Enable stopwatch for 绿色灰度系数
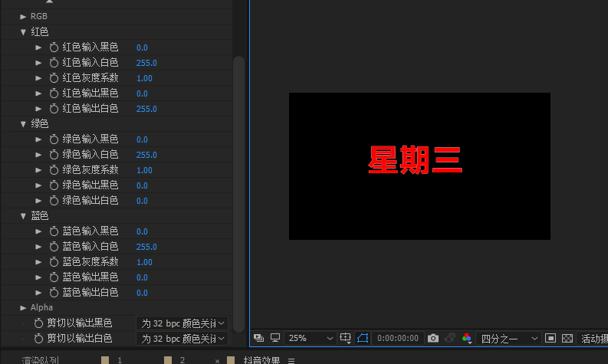This screenshot has width=608, height=364. 54,170
